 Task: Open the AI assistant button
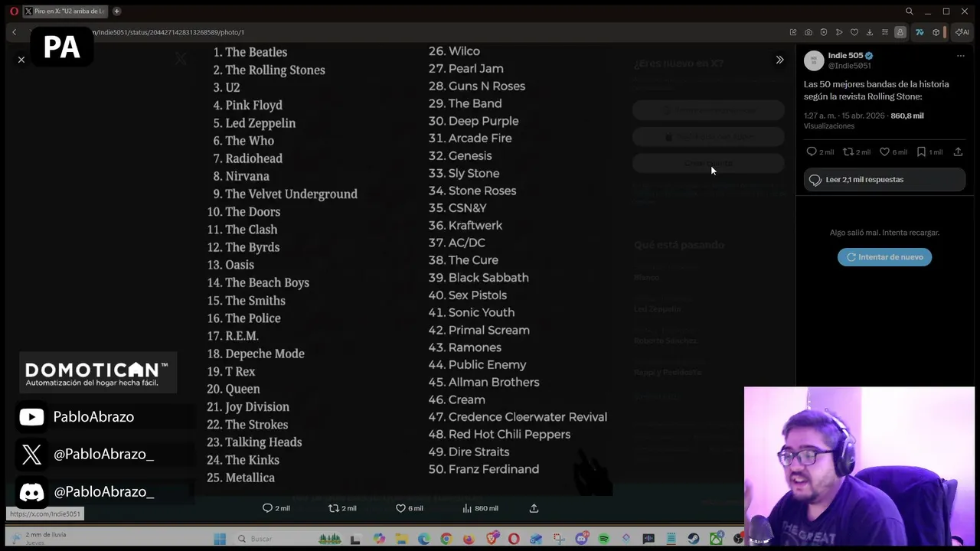[962, 32]
